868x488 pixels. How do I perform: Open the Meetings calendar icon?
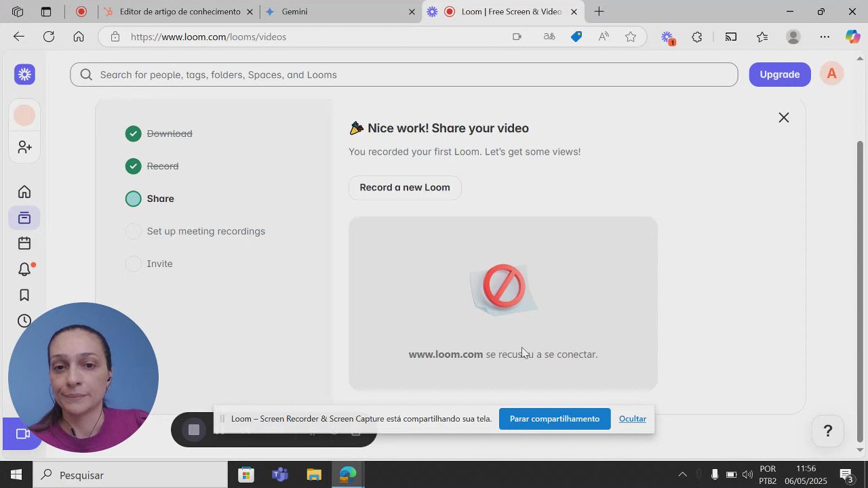click(24, 243)
